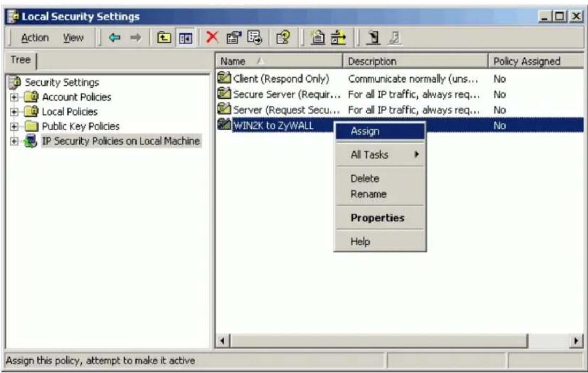Open the All Tasks submenu
This screenshot has height=373, width=588.
380,154
